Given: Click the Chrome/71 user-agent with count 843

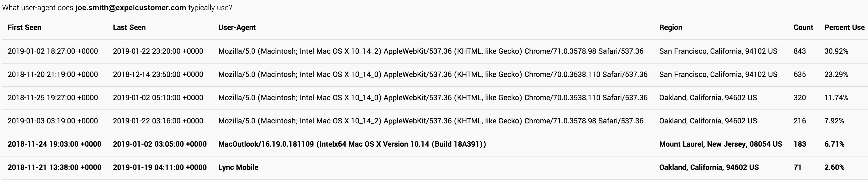Looking at the screenshot, I should 431,51.
